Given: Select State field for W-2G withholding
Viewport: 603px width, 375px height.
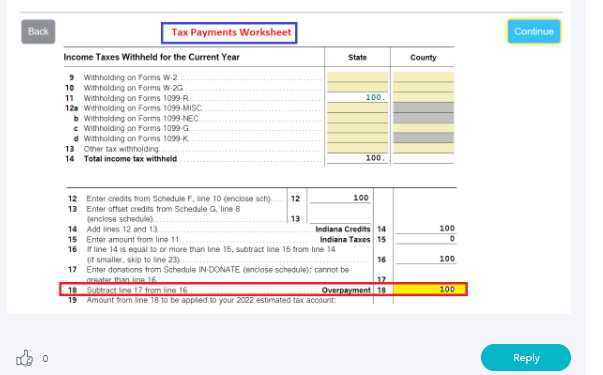Looking at the screenshot, I should 357,87.
